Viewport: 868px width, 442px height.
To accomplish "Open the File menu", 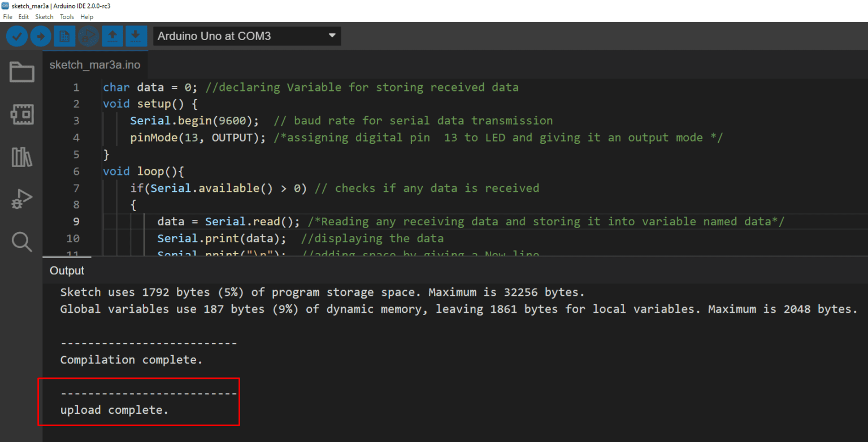I will point(8,17).
